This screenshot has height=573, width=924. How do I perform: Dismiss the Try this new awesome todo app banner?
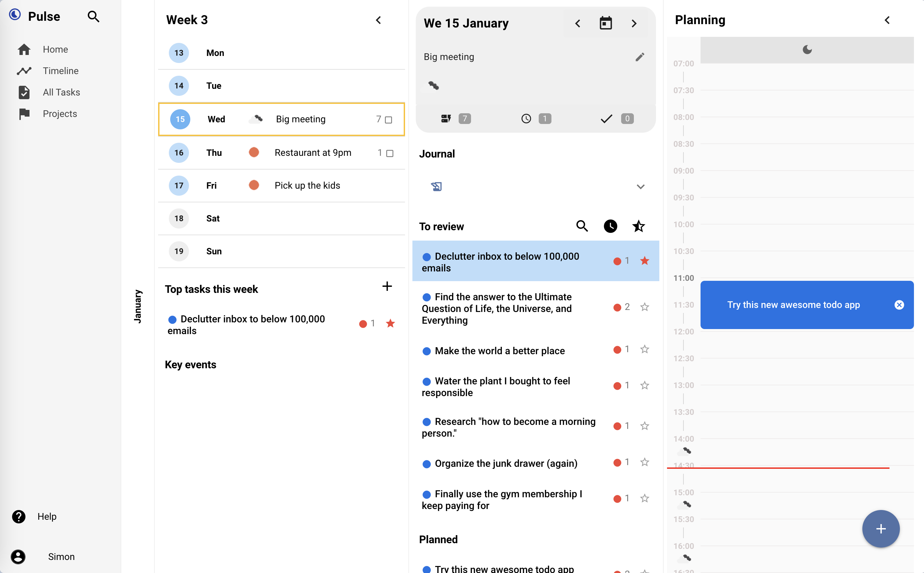[900, 305]
